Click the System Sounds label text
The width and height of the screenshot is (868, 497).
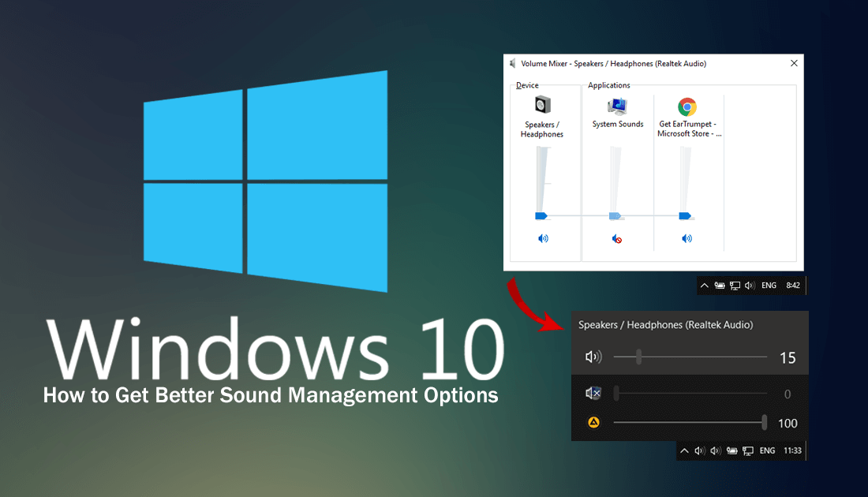618,124
